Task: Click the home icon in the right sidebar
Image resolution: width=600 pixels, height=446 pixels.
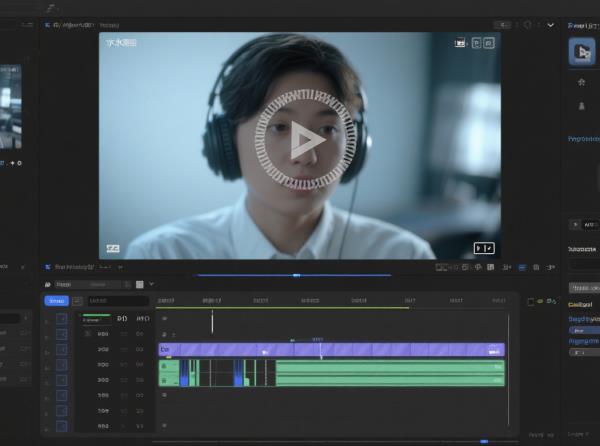Action: pyautogui.click(x=582, y=83)
